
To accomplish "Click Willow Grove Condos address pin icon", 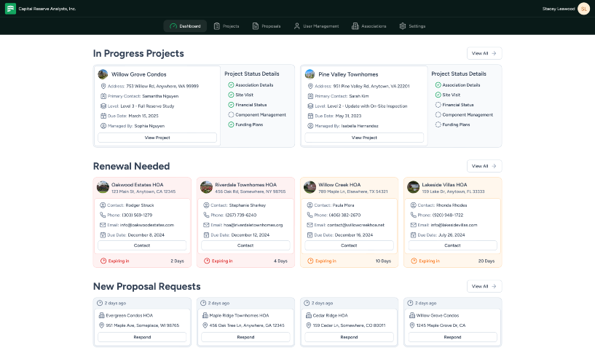I will point(103,86).
